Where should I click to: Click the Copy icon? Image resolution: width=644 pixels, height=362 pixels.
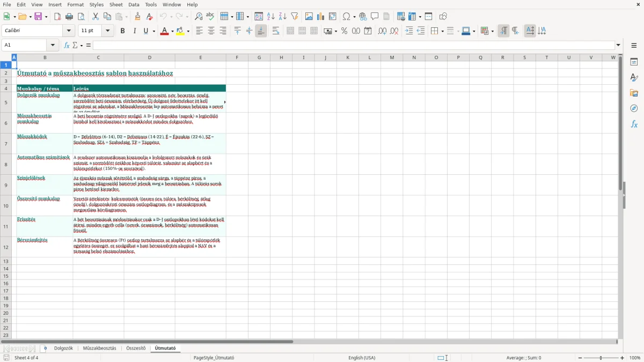point(107,17)
